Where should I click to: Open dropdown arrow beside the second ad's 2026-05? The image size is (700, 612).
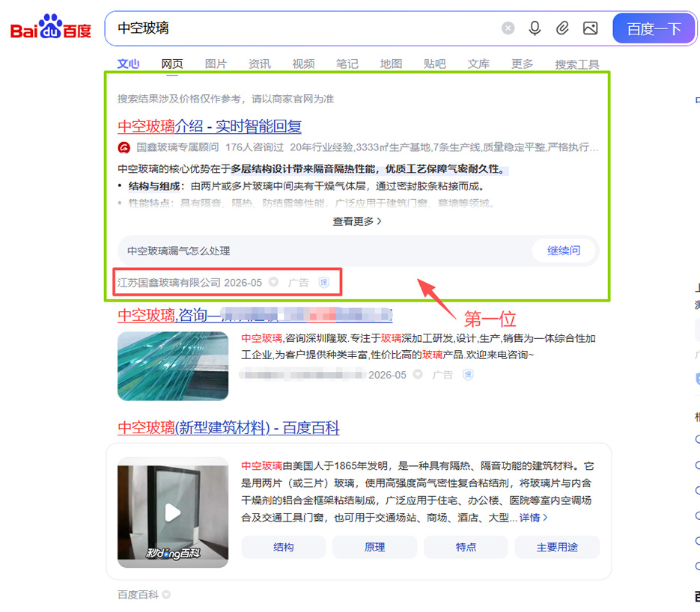(418, 374)
